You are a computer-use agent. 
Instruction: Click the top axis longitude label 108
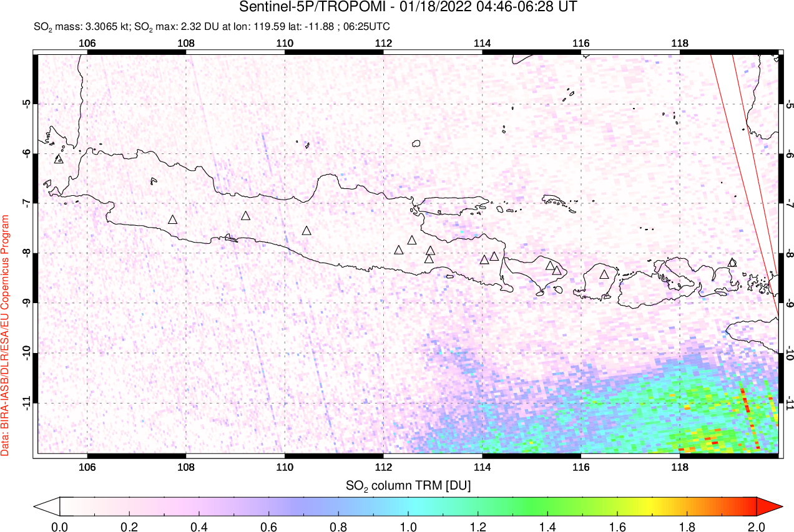pyautogui.click(x=186, y=44)
